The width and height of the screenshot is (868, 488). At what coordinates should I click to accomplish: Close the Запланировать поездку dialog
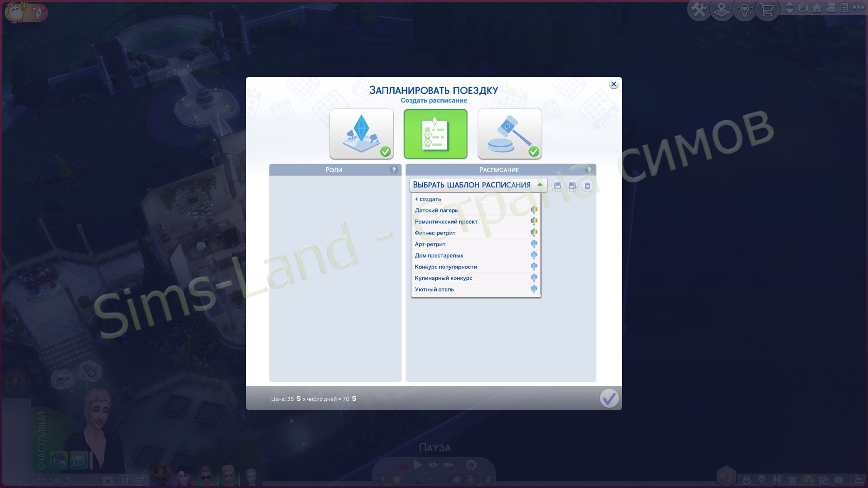pos(613,84)
